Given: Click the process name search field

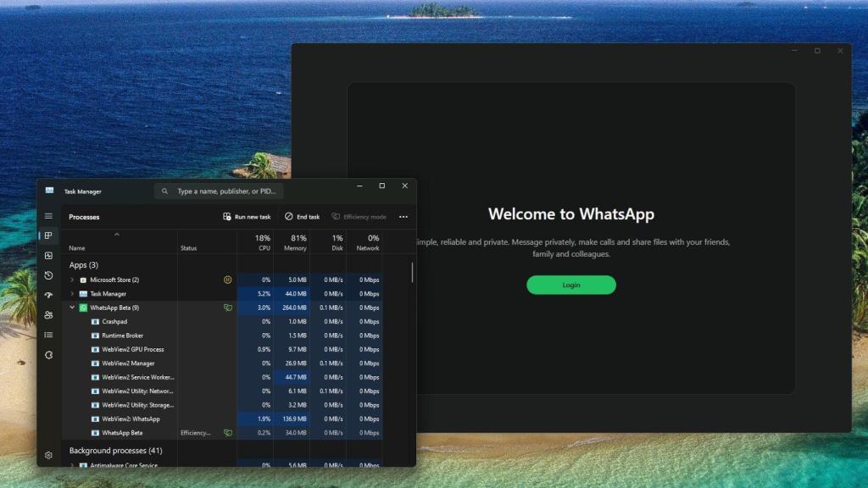Looking at the screenshot, I should tap(219, 191).
